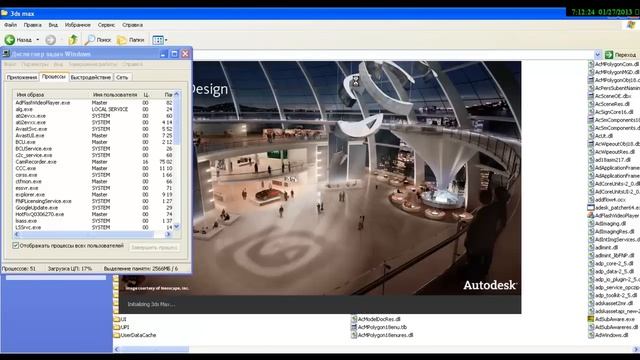Select AdSubAware.exe application icon
Image resolution: width=640 pixels, height=360 pixels.
pyautogui.click(x=591, y=319)
